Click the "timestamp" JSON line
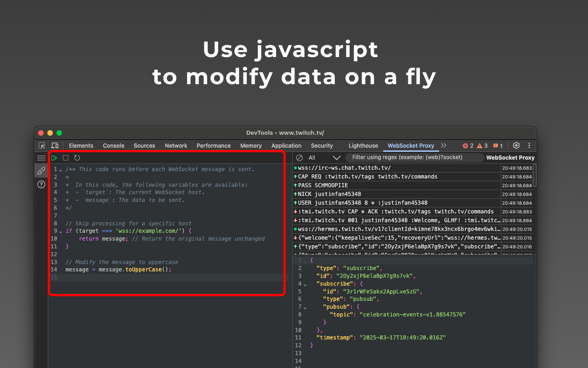This screenshot has height=368, width=588. tap(381, 338)
